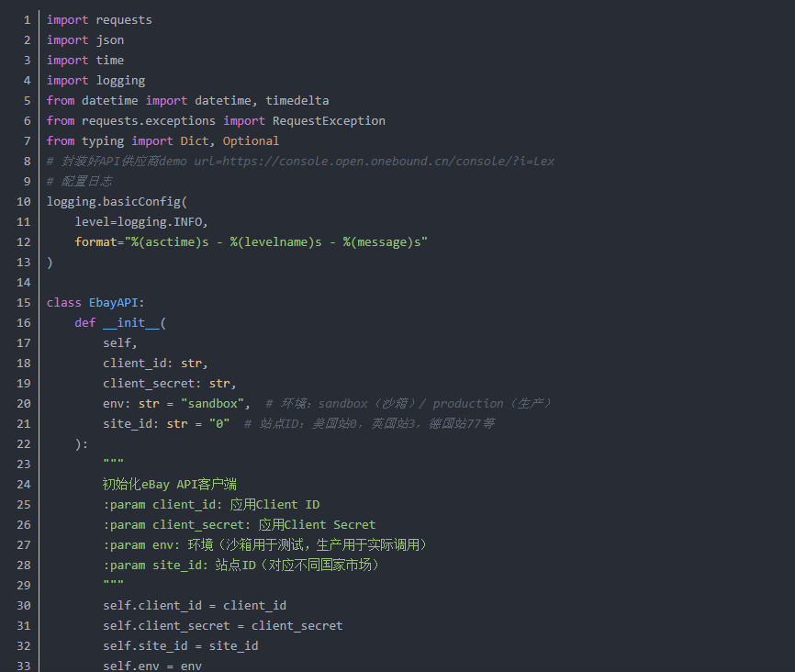Click the Optional import on line 7
This screenshot has height=672, width=795.
(x=251, y=141)
